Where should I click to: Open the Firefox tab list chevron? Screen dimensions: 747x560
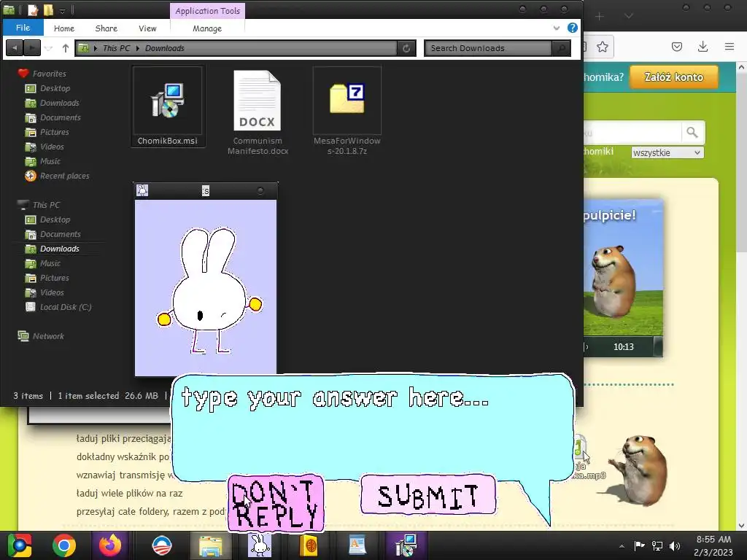629,16
